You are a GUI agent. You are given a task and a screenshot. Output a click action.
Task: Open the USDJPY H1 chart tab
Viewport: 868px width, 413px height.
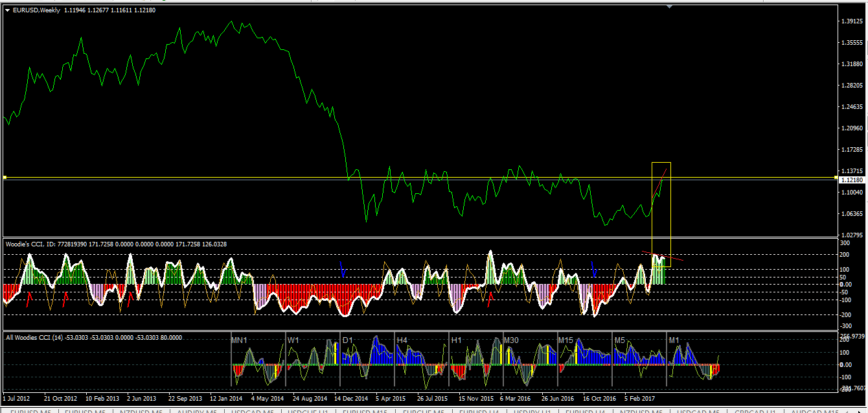click(531, 411)
